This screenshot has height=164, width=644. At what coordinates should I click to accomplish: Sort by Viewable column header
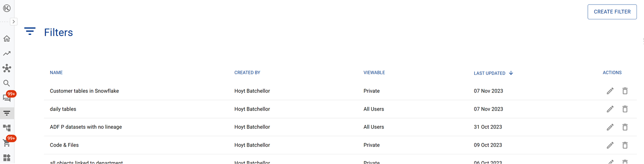tap(374, 73)
